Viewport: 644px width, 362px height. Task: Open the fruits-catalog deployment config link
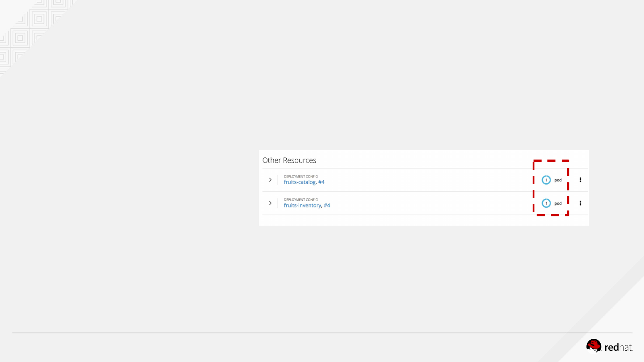coord(300,182)
